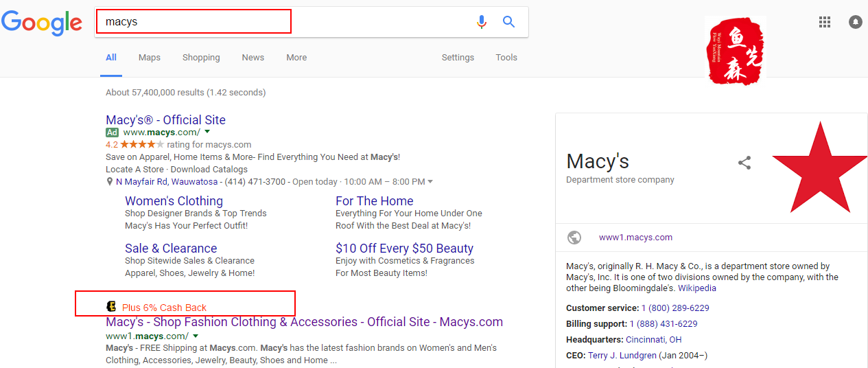Switch to the Maps tab
Viewport: 868px width, 368px height.
click(150, 58)
